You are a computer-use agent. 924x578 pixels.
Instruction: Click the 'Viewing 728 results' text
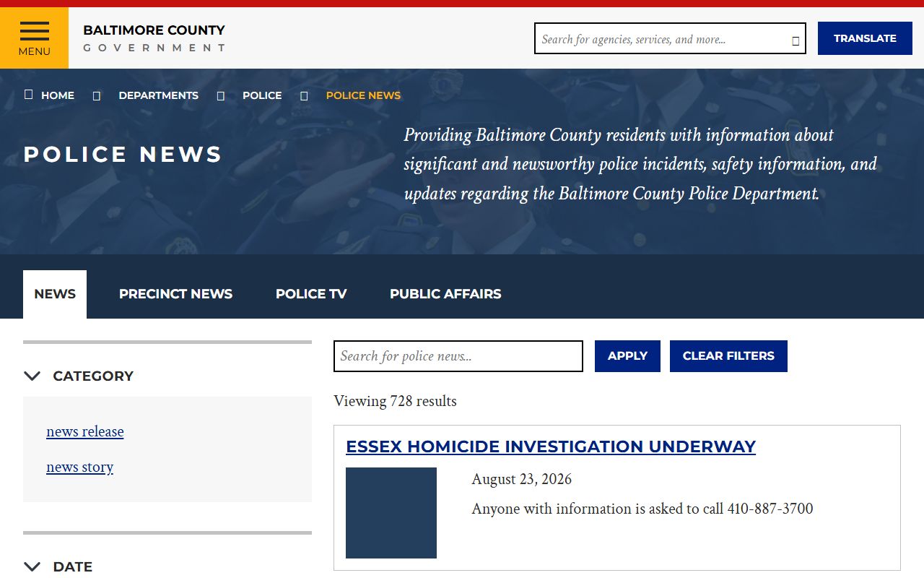point(395,401)
